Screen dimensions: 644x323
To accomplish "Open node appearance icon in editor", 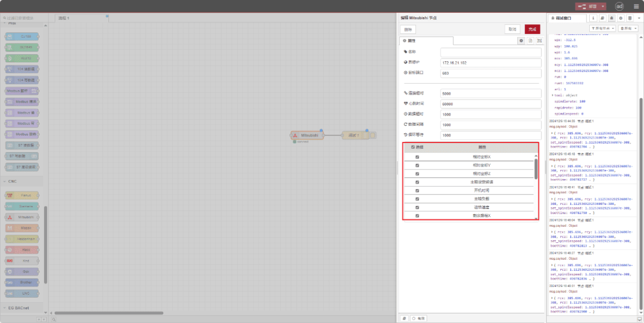I will 539,40.
